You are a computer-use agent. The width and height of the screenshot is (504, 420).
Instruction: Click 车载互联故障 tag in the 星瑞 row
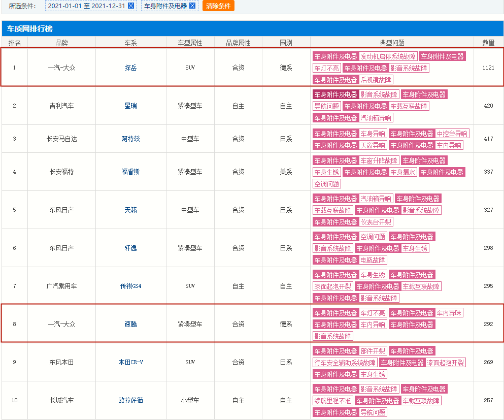click(409, 106)
